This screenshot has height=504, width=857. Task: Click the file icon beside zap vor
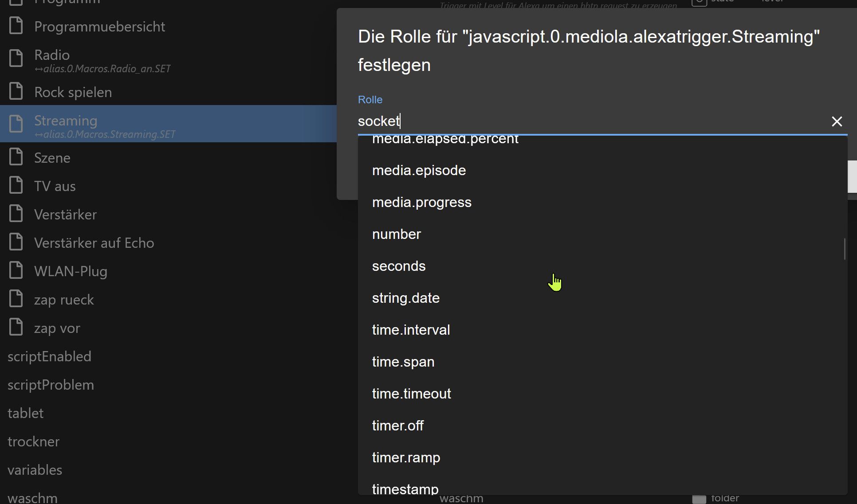[x=16, y=328]
